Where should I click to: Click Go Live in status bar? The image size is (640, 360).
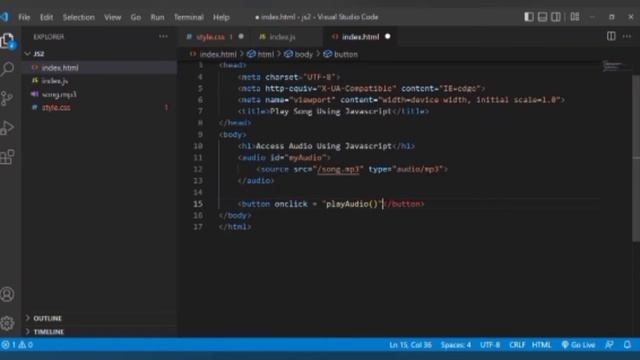tap(578, 345)
